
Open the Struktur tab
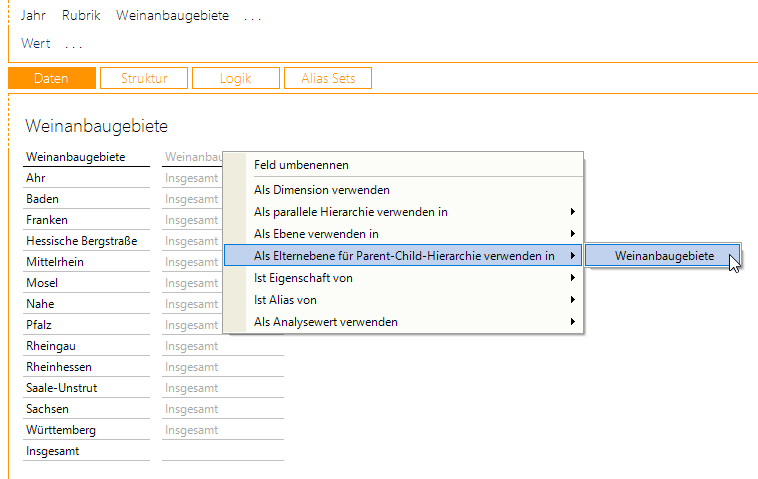pyautogui.click(x=143, y=78)
